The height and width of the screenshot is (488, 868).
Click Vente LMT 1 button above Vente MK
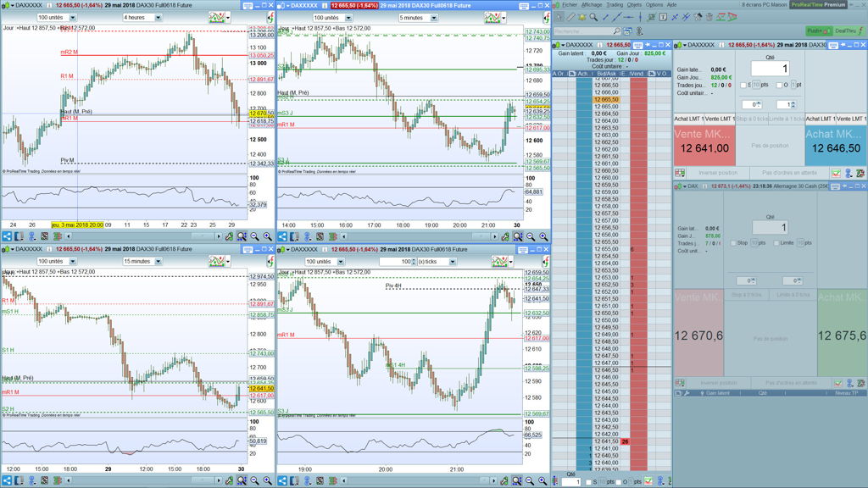coord(719,119)
